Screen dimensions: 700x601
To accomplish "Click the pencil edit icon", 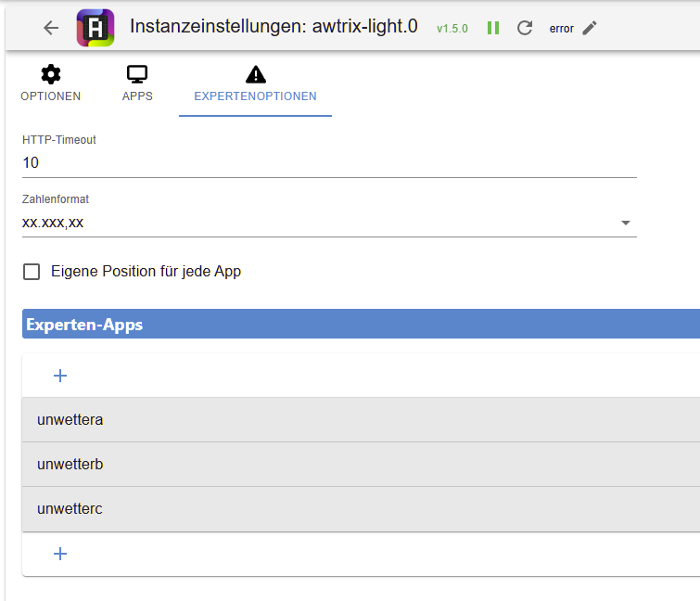I will pos(590,28).
